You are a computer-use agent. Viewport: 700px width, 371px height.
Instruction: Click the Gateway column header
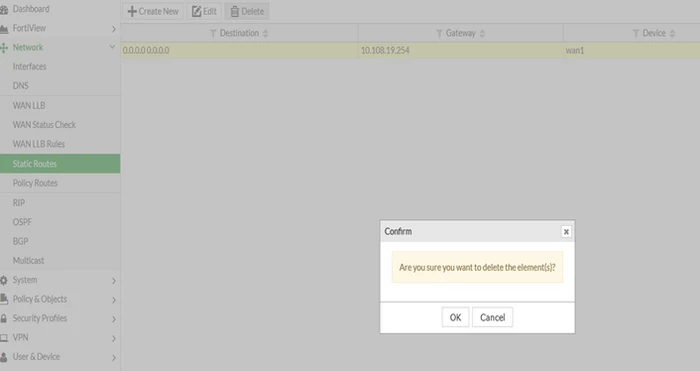(x=461, y=33)
